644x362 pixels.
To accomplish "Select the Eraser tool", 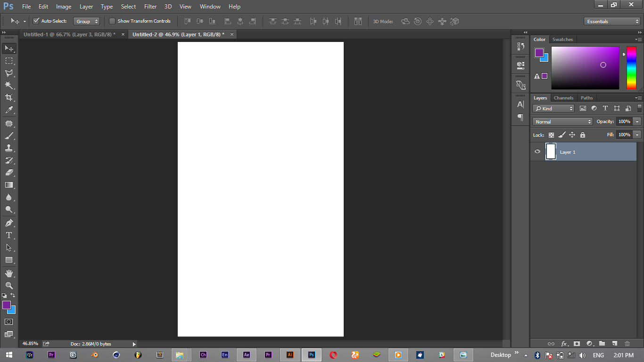I will click(9, 173).
